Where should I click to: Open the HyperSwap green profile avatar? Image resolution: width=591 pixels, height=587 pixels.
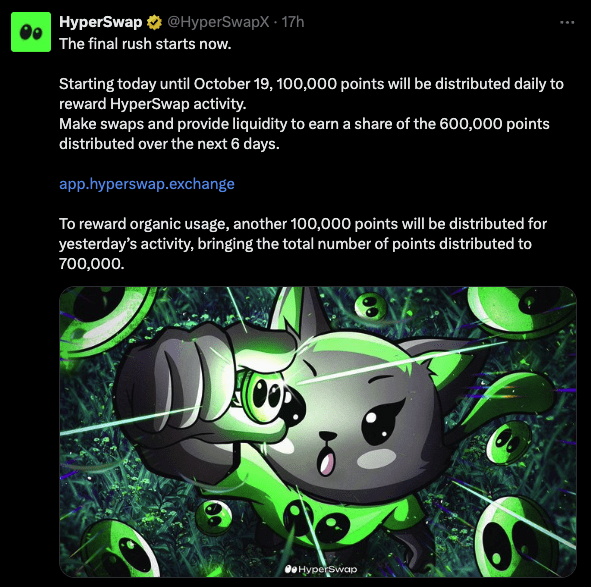click(x=31, y=32)
